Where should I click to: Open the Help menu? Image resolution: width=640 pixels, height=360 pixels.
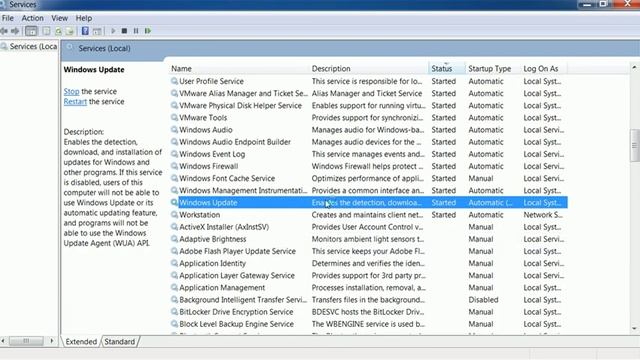tap(84, 18)
